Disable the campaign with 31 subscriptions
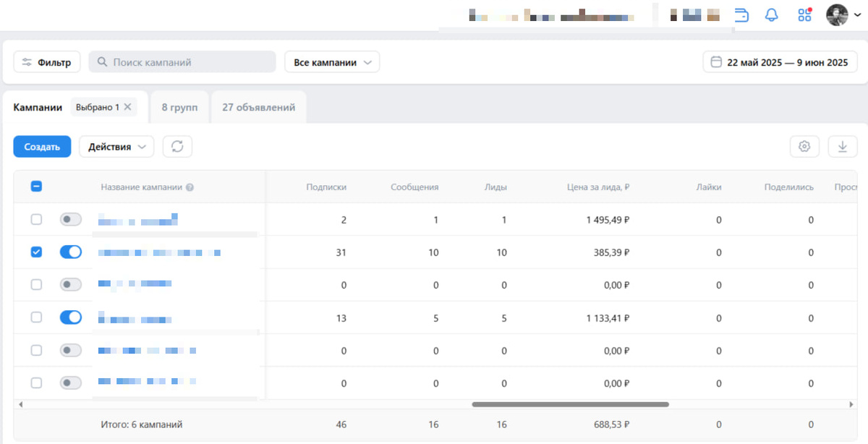Image resolution: width=868 pixels, height=444 pixels. (x=71, y=252)
